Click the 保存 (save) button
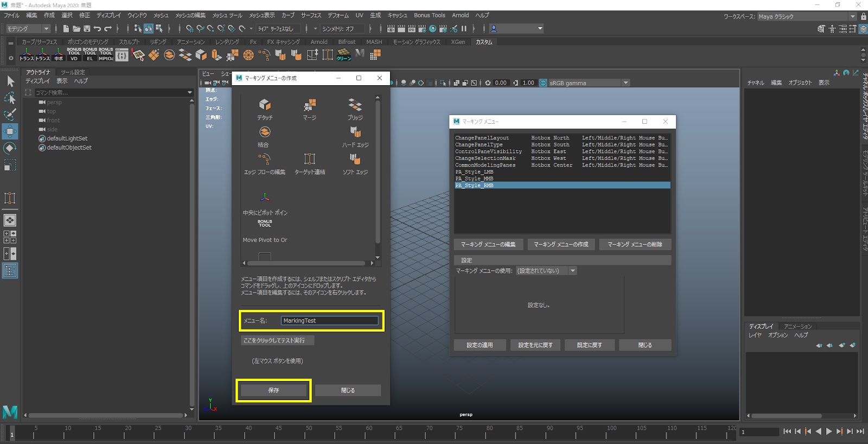The width and height of the screenshot is (868, 444). click(x=273, y=390)
